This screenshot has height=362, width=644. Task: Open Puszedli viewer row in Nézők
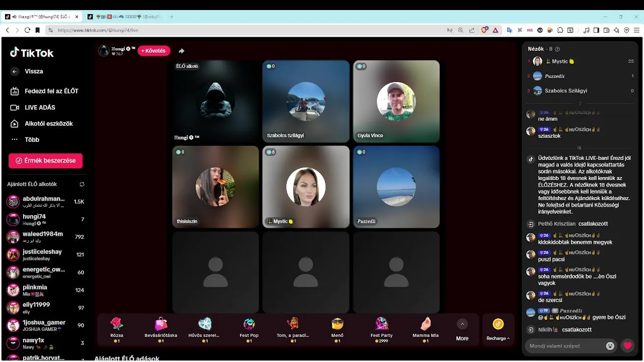pos(580,76)
